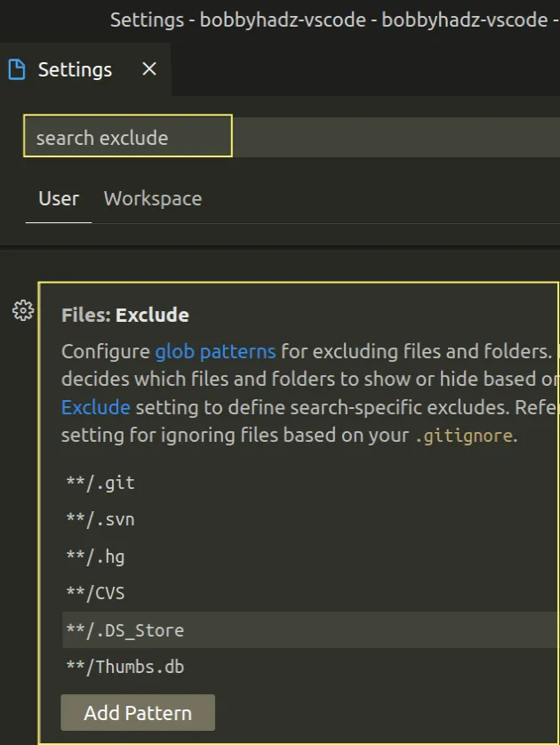Select the **/CVS exclude pattern
Image resolution: width=560 pixels, height=745 pixels.
click(94, 593)
